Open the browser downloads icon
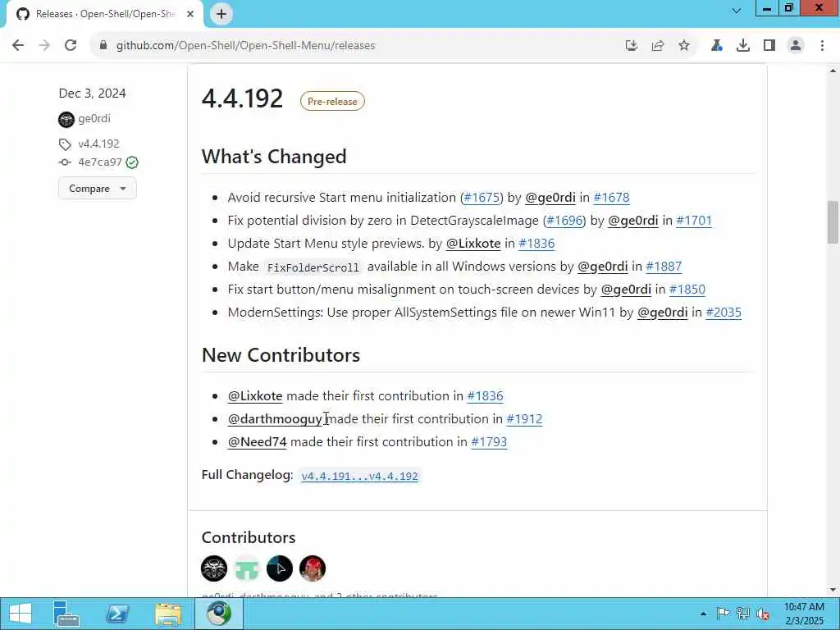This screenshot has height=630, width=840. [743, 46]
